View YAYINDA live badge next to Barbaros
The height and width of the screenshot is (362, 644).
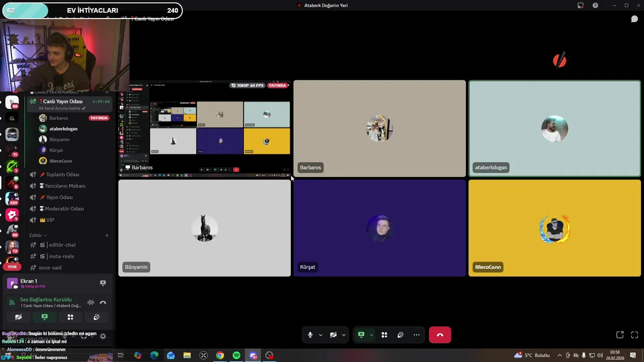99,118
